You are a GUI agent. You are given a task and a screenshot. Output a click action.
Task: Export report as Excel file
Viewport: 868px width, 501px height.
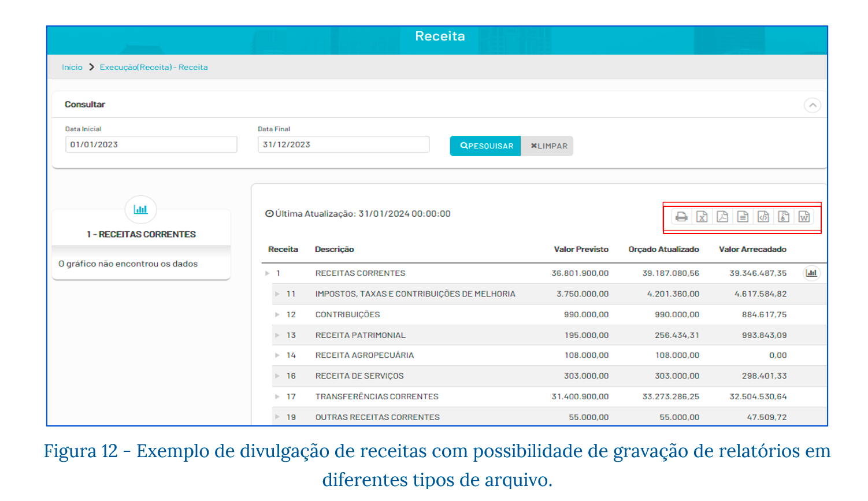[702, 217]
